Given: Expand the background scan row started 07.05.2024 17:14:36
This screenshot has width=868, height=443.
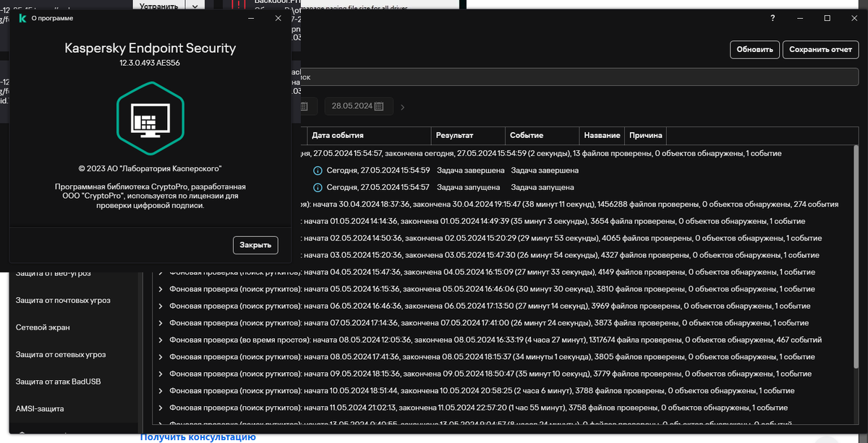Looking at the screenshot, I should coord(161,324).
